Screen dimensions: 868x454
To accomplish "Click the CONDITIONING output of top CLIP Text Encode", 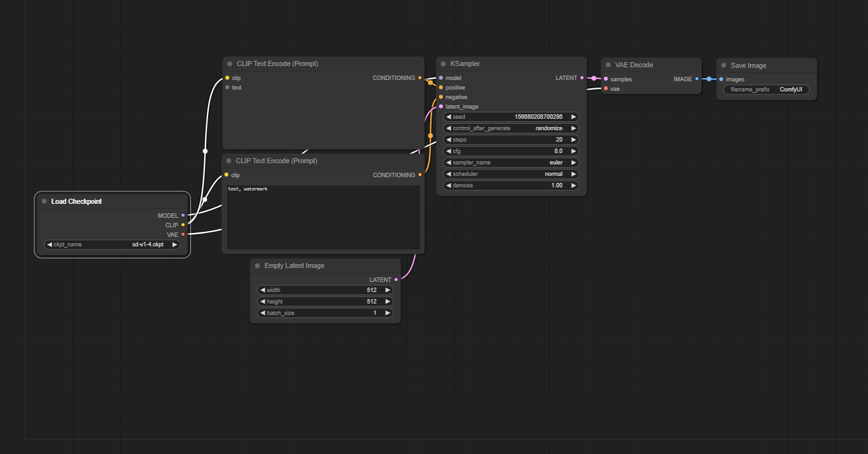I will (x=419, y=77).
